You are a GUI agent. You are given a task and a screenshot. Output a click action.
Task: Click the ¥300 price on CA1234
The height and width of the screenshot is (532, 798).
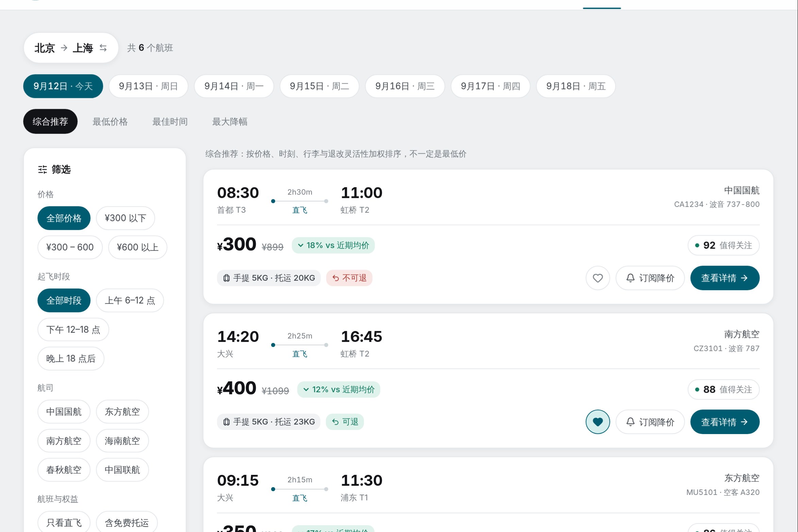[x=237, y=244]
